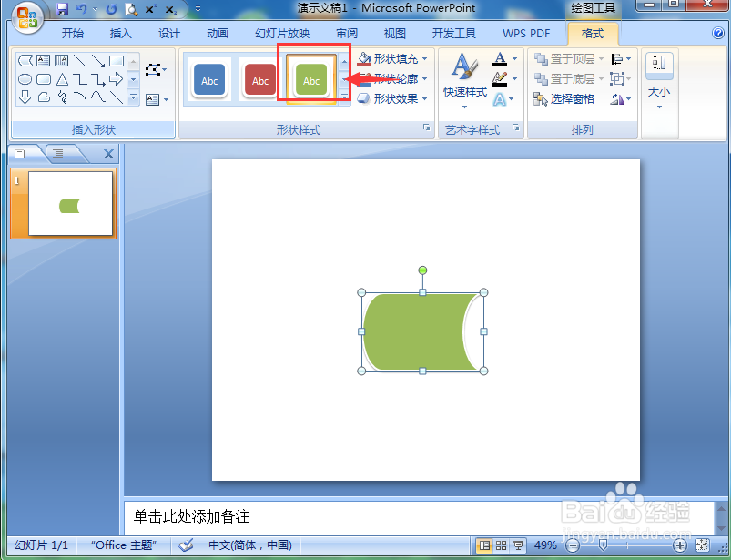Choose the arrow line shape
The image size is (731, 560).
click(98, 61)
